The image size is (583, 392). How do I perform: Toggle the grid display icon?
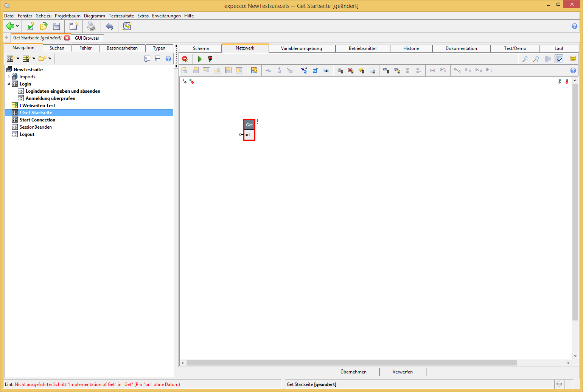coord(548,59)
